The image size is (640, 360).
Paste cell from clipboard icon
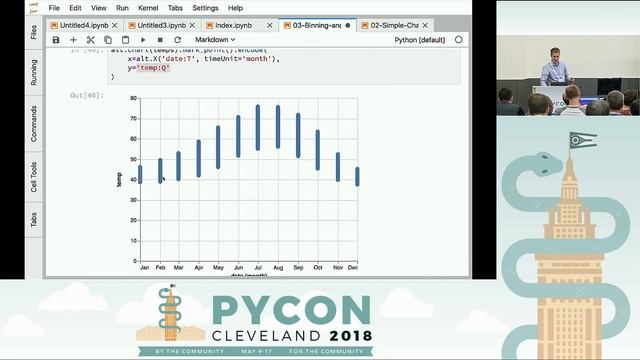[125, 40]
